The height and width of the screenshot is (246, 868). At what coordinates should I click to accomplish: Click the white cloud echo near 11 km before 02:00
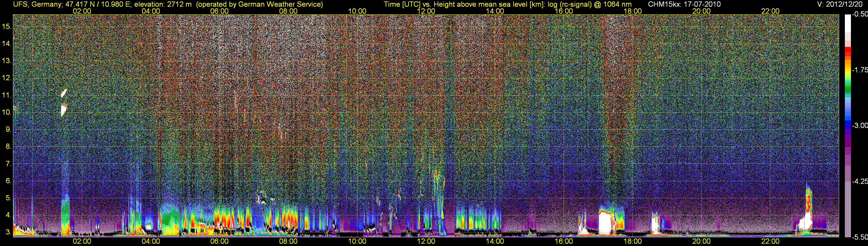click(64, 93)
